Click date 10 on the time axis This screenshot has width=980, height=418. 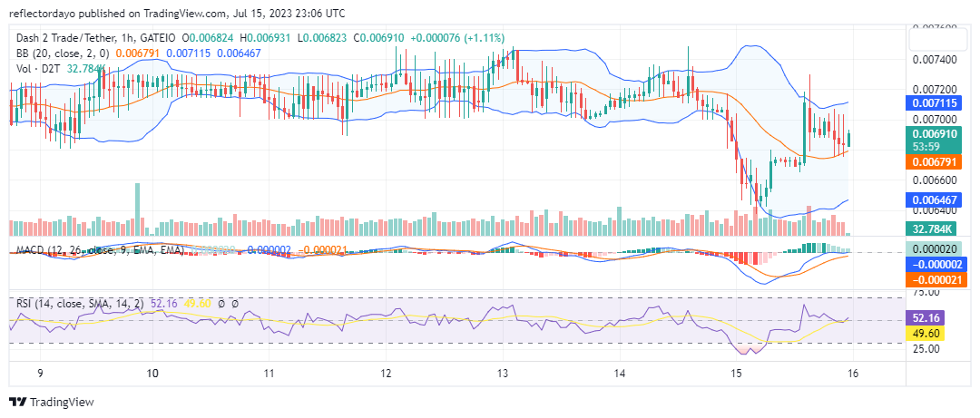[x=153, y=373]
